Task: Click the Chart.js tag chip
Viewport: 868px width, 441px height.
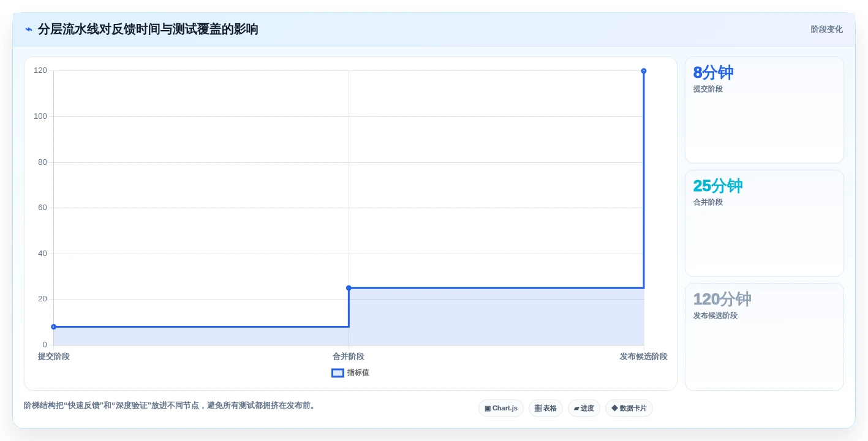Action: click(501, 409)
